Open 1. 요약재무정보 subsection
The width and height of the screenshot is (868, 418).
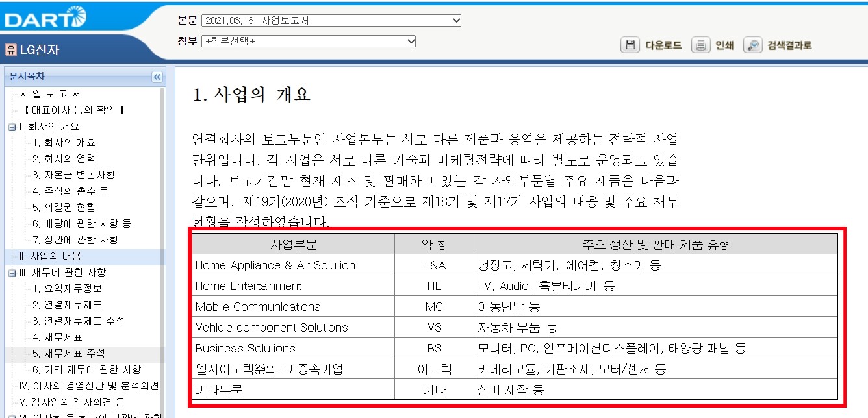point(67,289)
